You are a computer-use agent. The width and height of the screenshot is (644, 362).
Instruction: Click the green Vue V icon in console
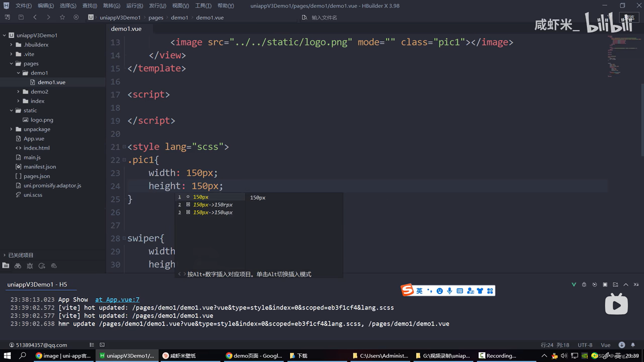[574, 285]
